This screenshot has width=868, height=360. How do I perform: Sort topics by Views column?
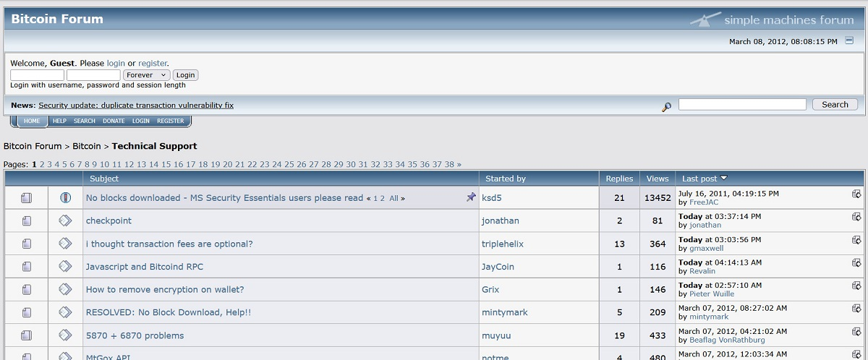pyautogui.click(x=658, y=179)
